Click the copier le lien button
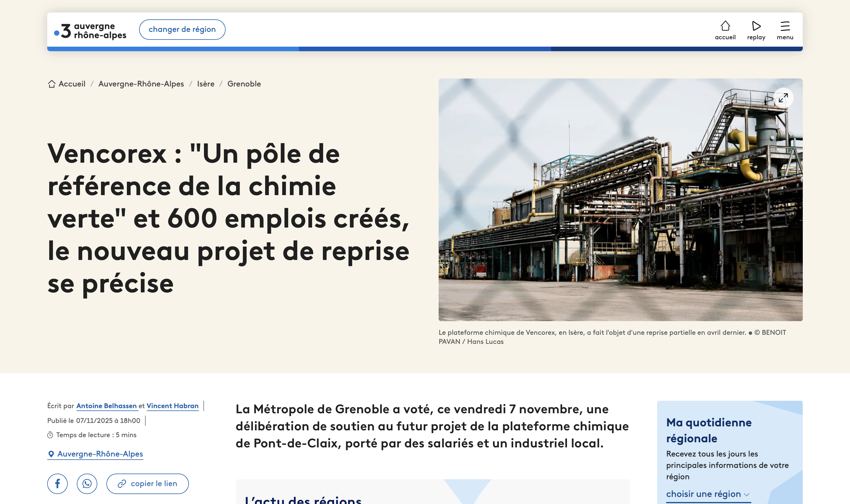Screen dimensions: 850x504 tap(147, 483)
